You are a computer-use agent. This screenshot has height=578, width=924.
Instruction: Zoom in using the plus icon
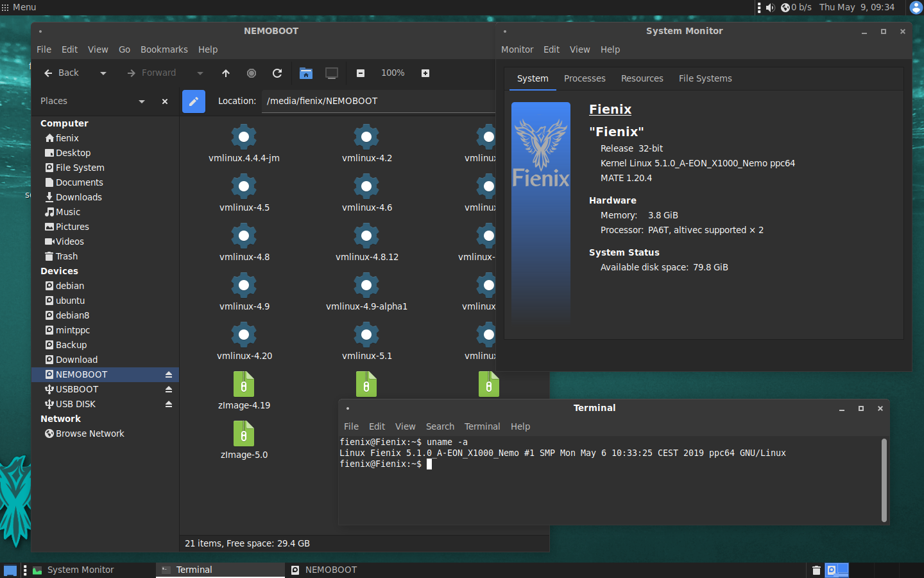[x=425, y=73]
